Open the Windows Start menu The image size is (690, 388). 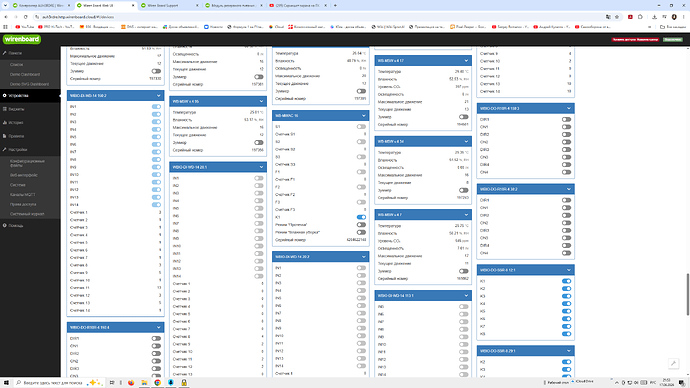(x=6, y=383)
